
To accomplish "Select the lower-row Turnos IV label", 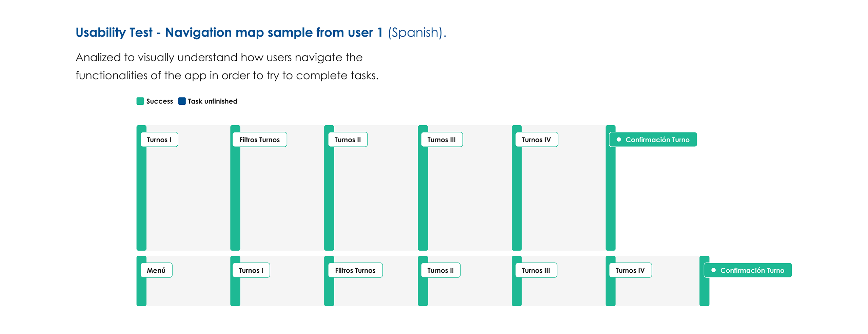I will [630, 270].
